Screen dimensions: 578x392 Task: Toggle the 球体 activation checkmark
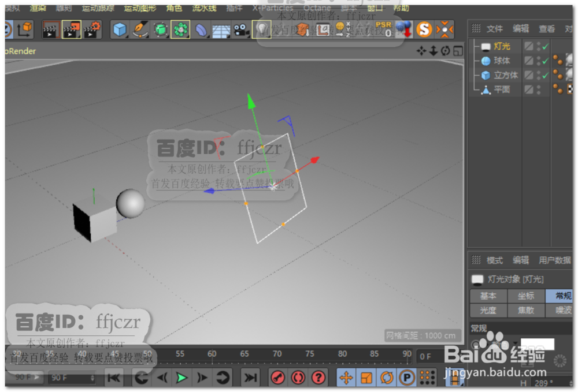pyautogui.click(x=545, y=60)
